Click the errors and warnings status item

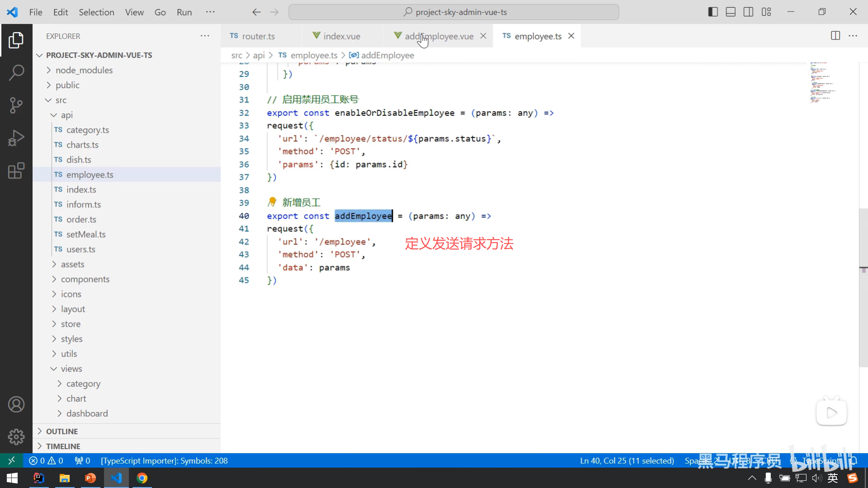[x=46, y=460]
